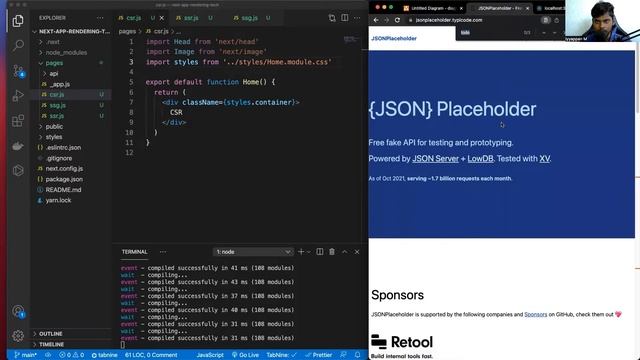Open the Extensions view
640x360 pixels.
[x=18, y=121]
